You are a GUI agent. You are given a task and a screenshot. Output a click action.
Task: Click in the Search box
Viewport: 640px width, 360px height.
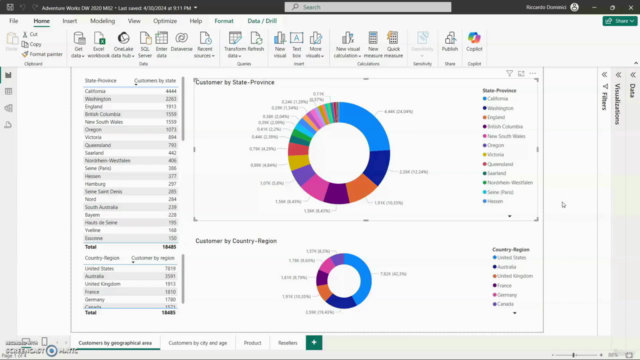[x=368, y=7]
